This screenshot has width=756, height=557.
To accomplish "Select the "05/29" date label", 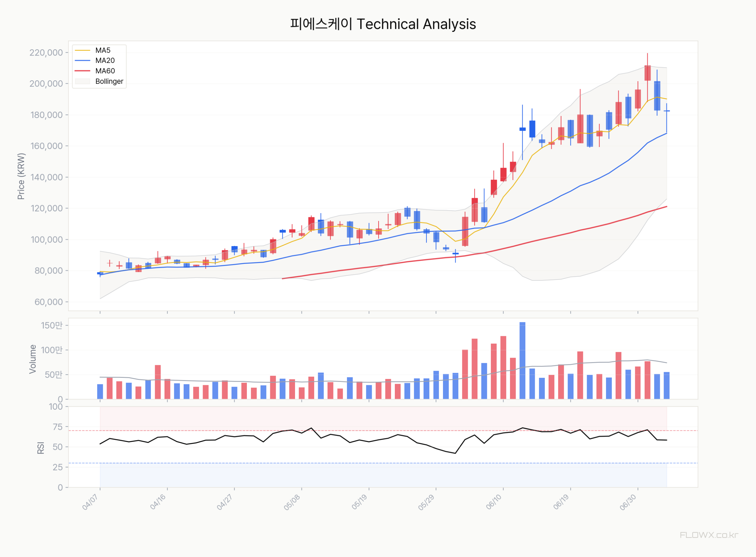I will click(426, 502).
